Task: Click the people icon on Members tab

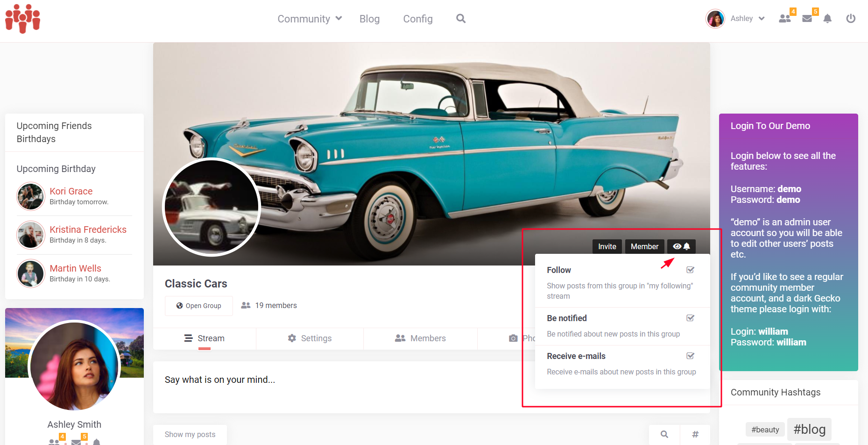Action: coord(400,338)
